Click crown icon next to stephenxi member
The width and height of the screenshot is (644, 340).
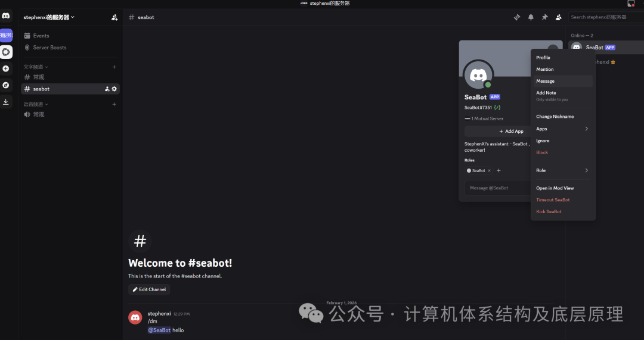point(613,63)
